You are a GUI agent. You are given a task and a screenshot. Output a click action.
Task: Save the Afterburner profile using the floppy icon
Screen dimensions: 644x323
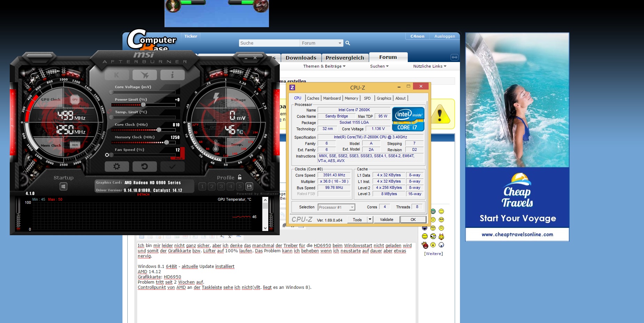click(x=249, y=186)
